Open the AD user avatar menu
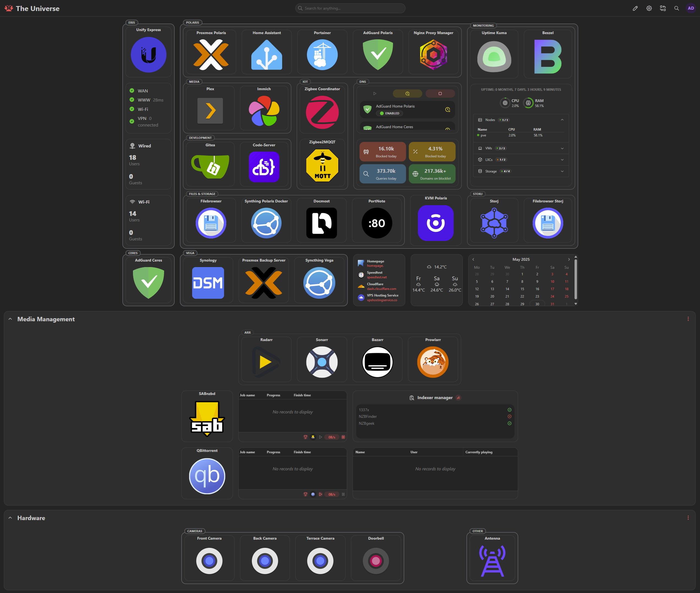Image resolution: width=700 pixels, height=593 pixels. [x=691, y=9]
